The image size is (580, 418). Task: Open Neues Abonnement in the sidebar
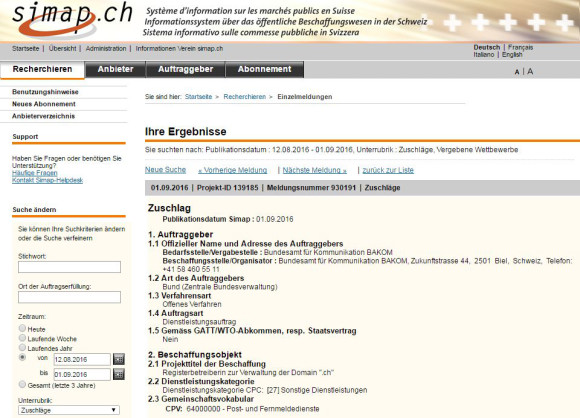[x=44, y=104]
